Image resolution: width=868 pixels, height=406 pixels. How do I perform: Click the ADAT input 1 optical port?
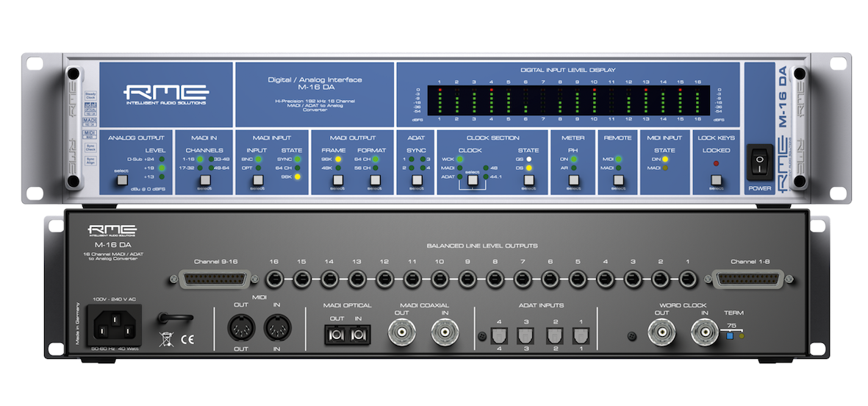click(581, 335)
